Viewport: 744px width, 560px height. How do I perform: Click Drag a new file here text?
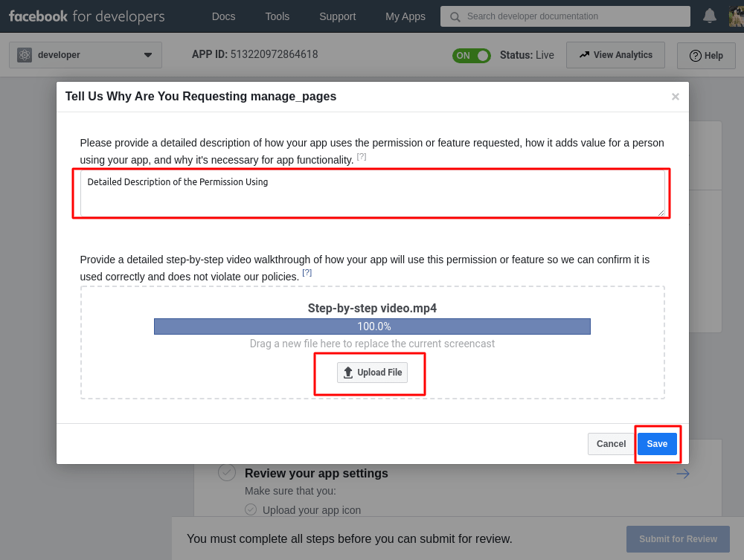pos(373,344)
